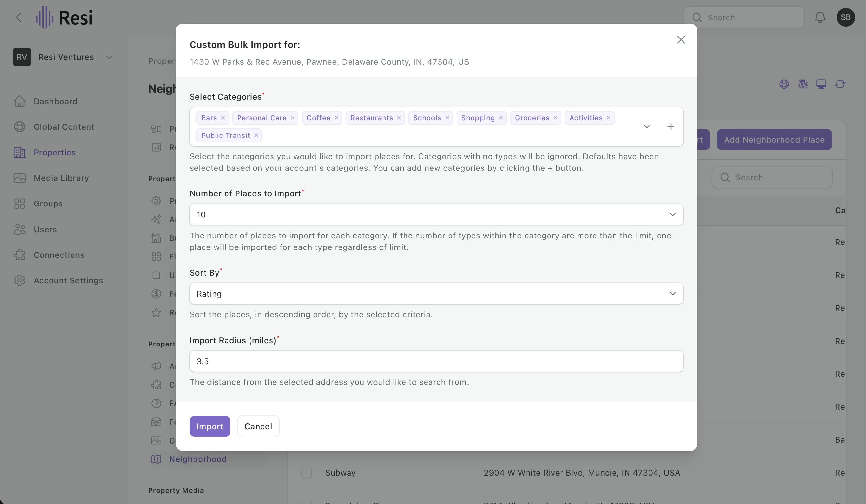The height and width of the screenshot is (504, 866).
Task: Click the Cancel button
Action: point(258,426)
